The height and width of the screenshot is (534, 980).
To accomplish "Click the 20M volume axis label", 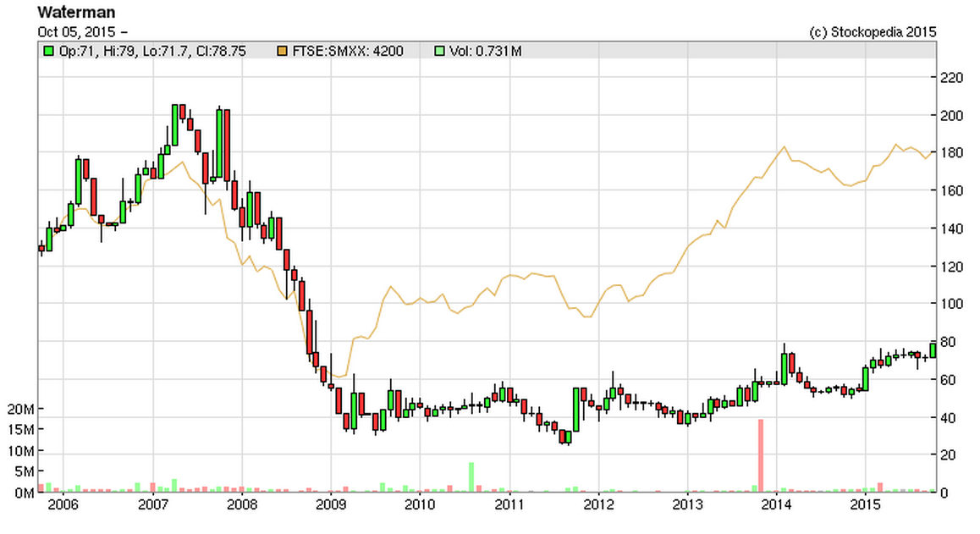I will click(20, 410).
